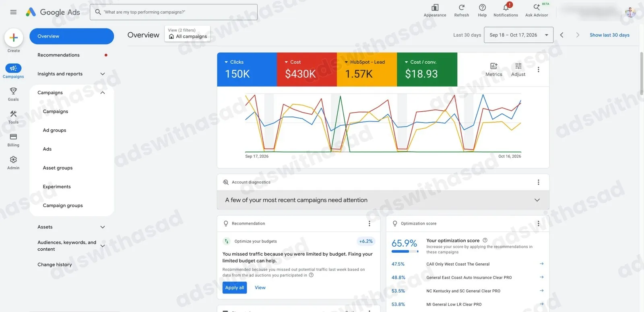Open Account diagnostics three-dot menu
644x312 pixels.
[x=538, y=182]
